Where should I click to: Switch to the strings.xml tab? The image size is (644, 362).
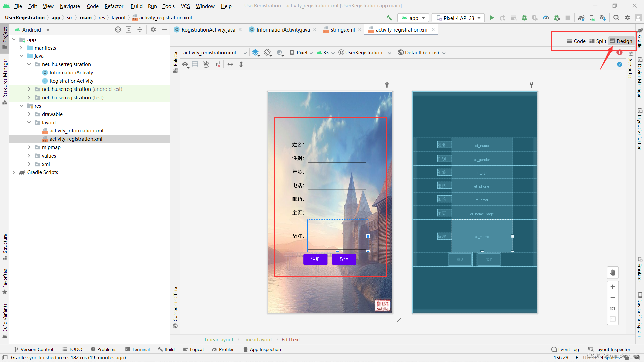click(x=342, y=30)
